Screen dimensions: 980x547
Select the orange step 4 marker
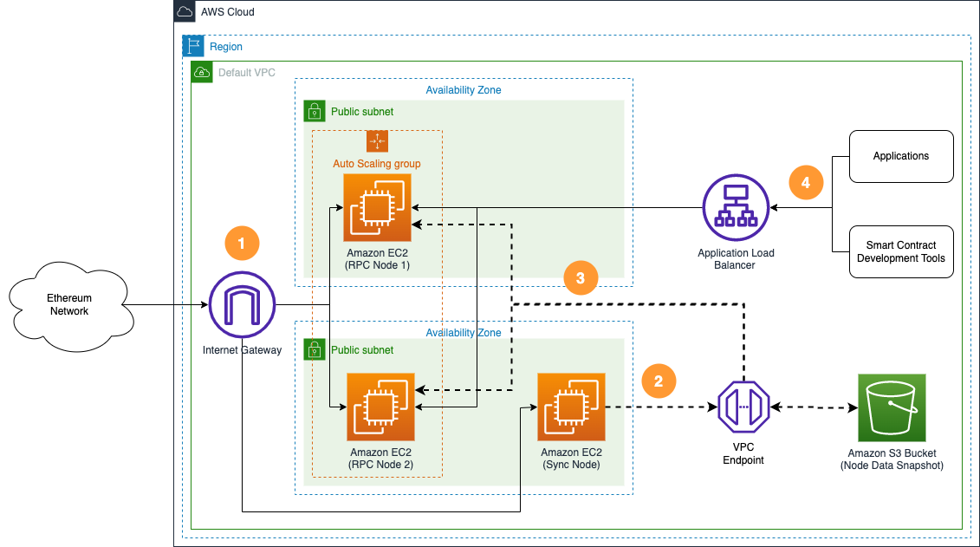(x=806, y=183)
